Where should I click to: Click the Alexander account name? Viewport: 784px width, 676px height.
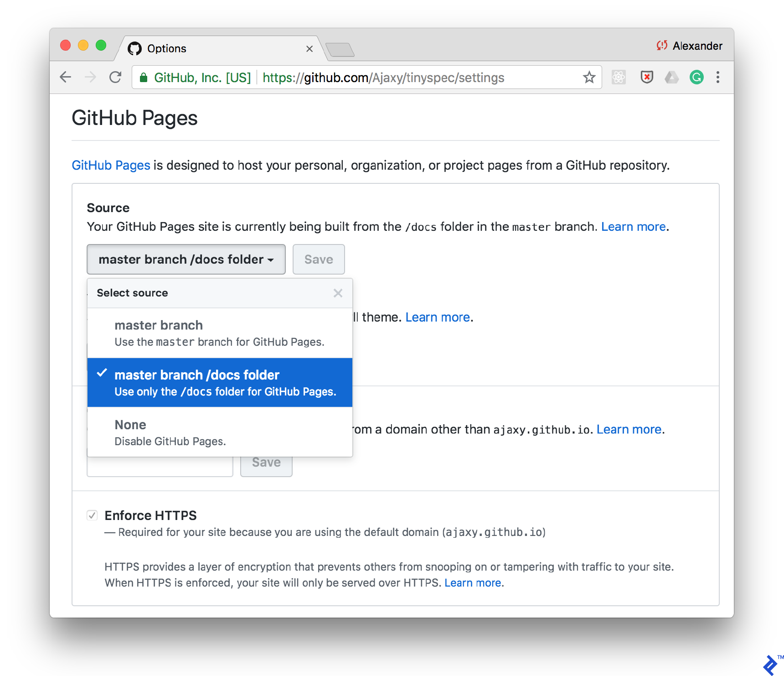(x=698, y=46)
